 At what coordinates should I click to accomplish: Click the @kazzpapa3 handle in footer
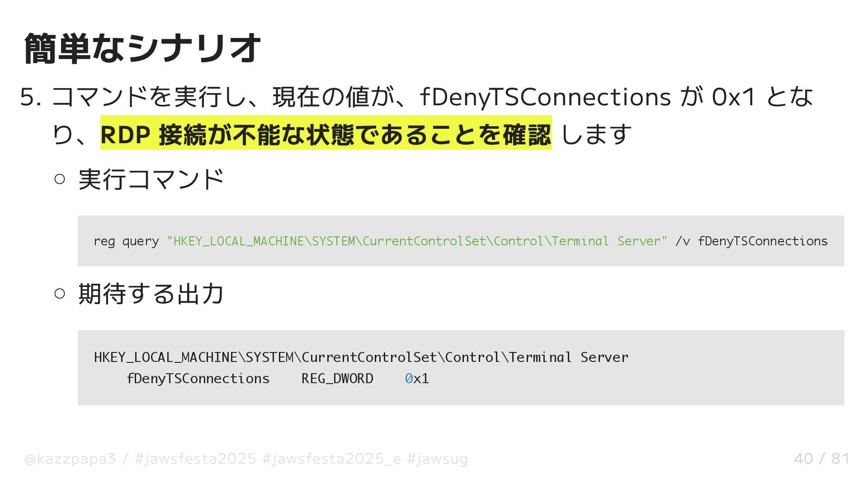(70, 459)
